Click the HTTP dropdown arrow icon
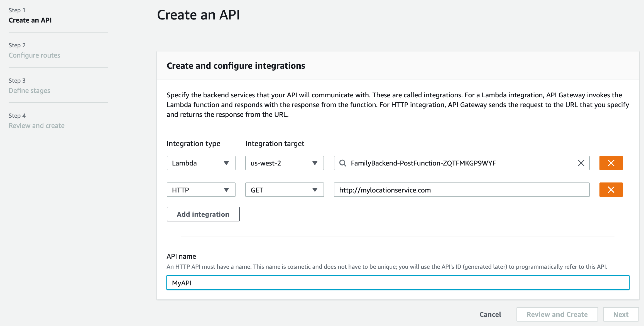Image resolution: width=644 pixels, height=326 pixels. 226,190
